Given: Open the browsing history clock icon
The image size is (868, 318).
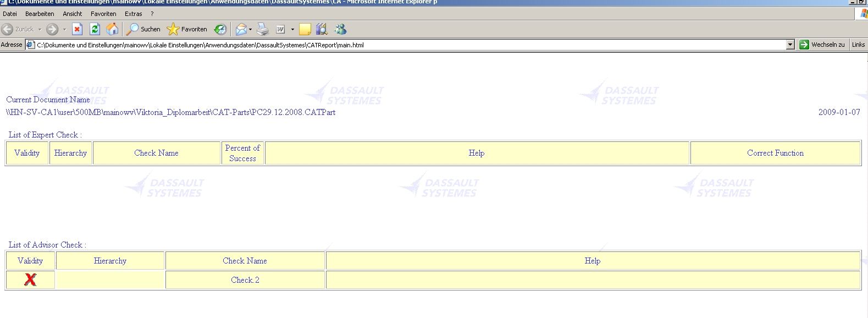Looking at the screenshot, I should point(220,29).
